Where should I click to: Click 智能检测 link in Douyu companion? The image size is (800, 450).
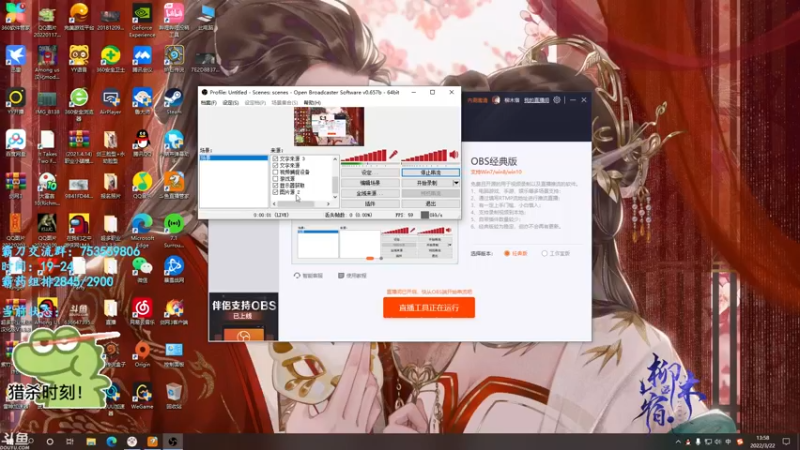point(308,276)
